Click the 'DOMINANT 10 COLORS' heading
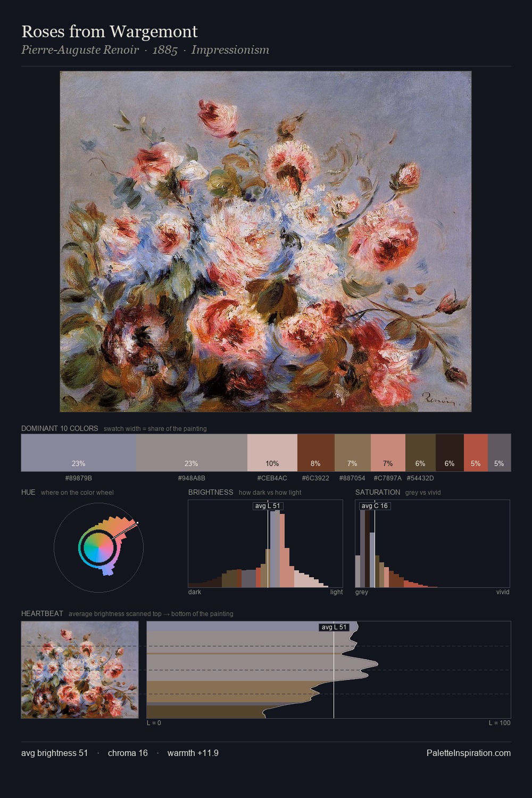Viewport: 532px width, 798px height. pos(60,428)
